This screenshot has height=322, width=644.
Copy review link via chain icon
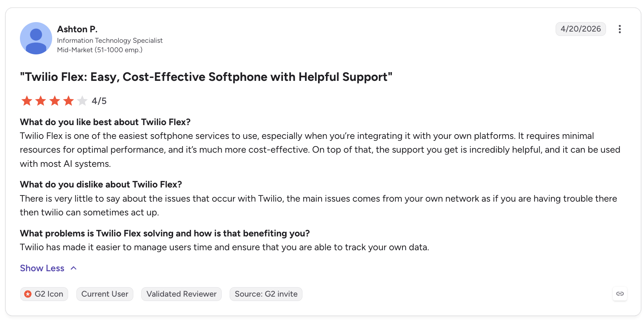[620, 294]
